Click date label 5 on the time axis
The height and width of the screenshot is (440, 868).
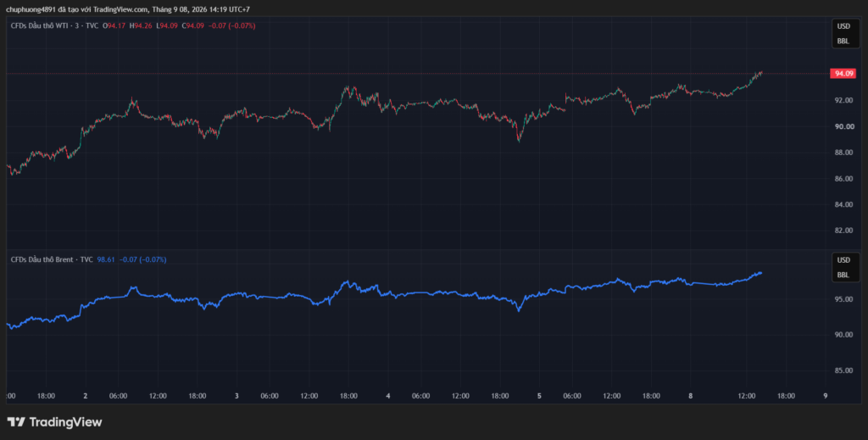[539, 396]
